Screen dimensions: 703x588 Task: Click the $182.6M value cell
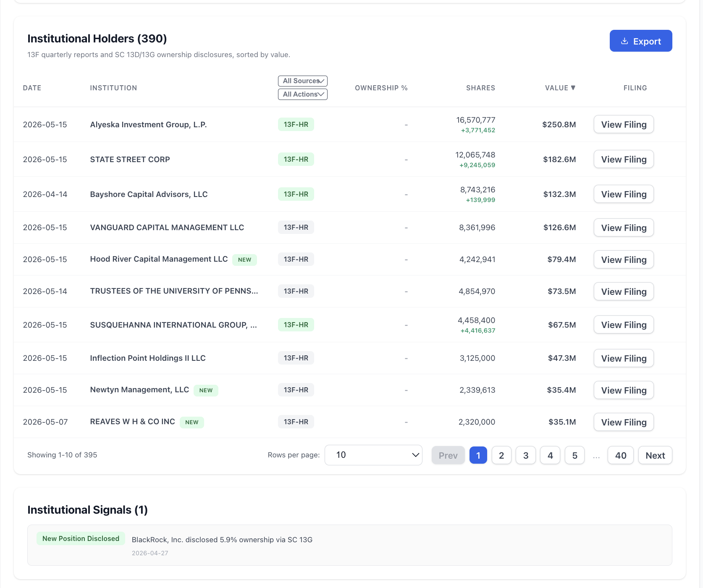coord(559,159)
